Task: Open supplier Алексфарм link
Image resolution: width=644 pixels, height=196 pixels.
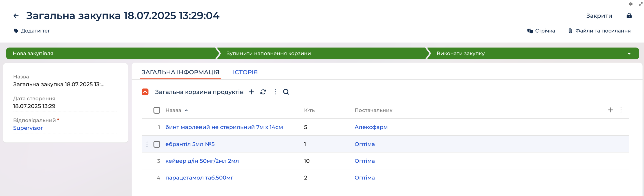Action: pos(371,127)
